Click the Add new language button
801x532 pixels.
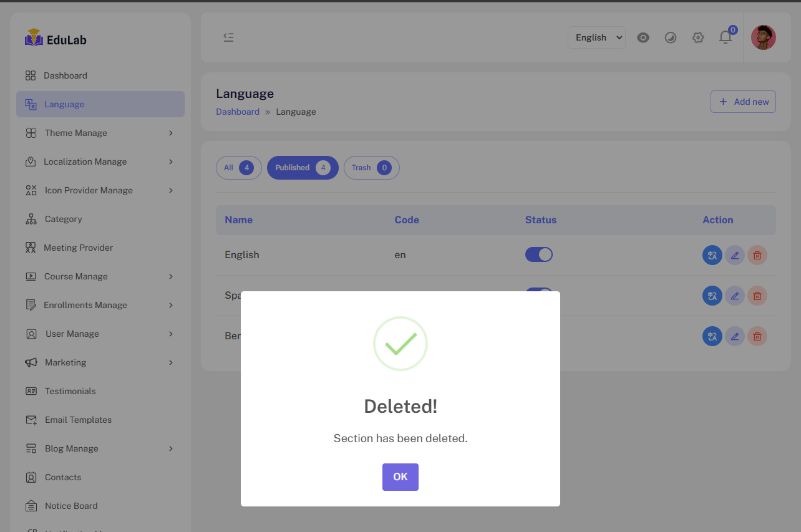[x=743, y=102]
